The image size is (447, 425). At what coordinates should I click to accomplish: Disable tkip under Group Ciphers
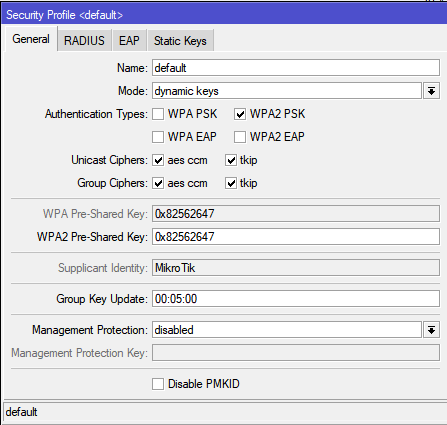231,183
